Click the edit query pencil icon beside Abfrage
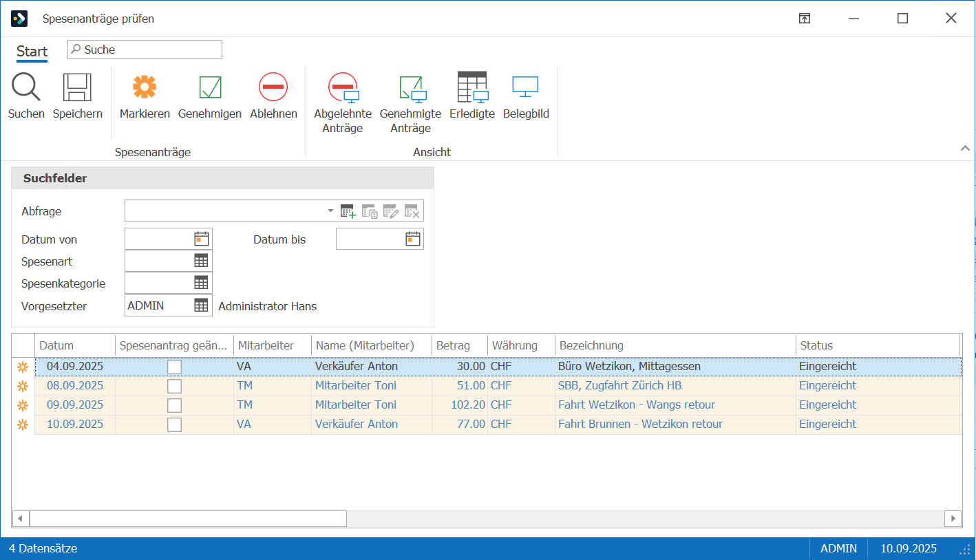Screen dimensions: 976x560 tap(391, 211)
